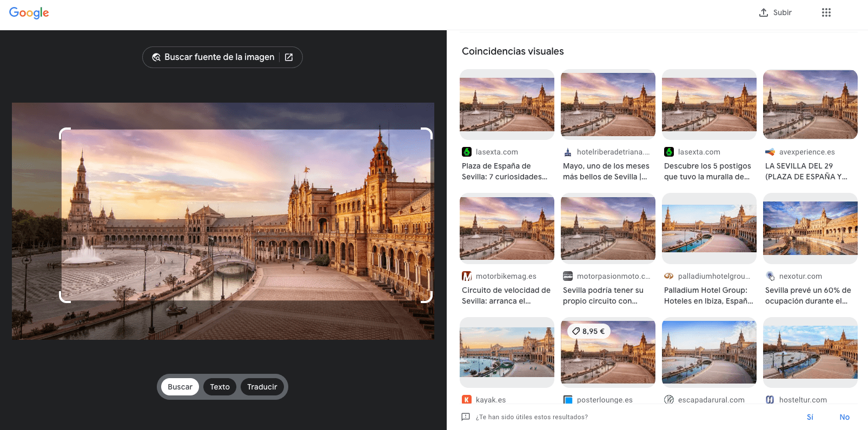Click the 8,95 € price tag badge
868x430 pixels.
(588, 331)
